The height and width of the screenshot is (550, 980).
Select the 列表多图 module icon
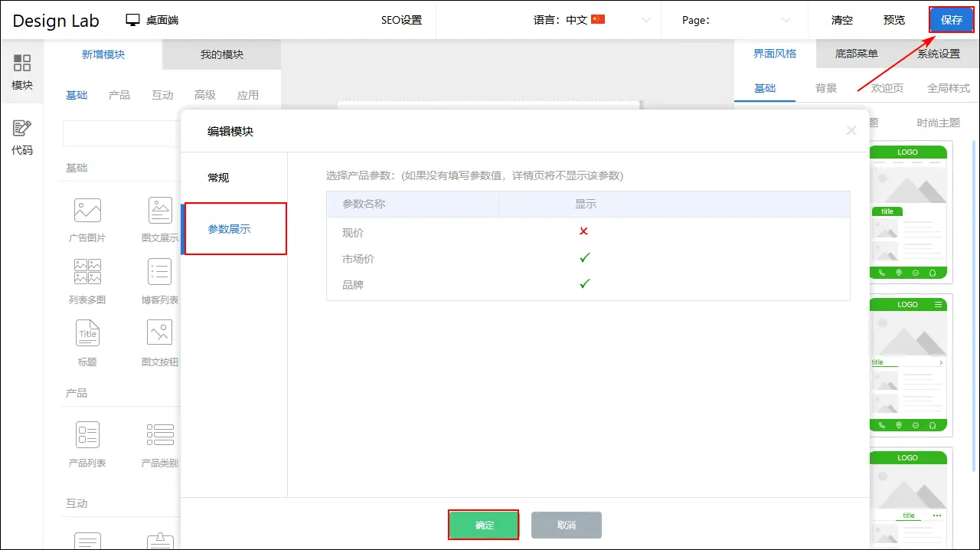[87, 272]
